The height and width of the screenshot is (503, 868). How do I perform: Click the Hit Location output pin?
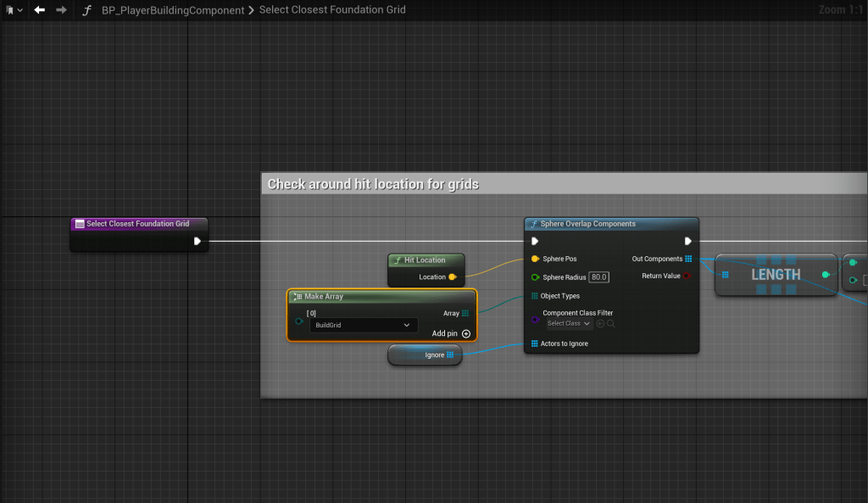point(452,277)
